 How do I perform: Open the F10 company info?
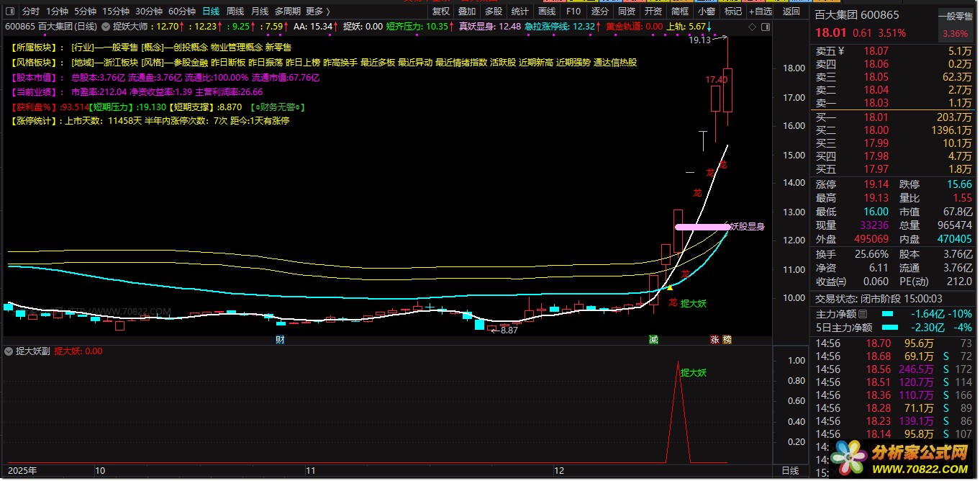(x=573, y=12)
